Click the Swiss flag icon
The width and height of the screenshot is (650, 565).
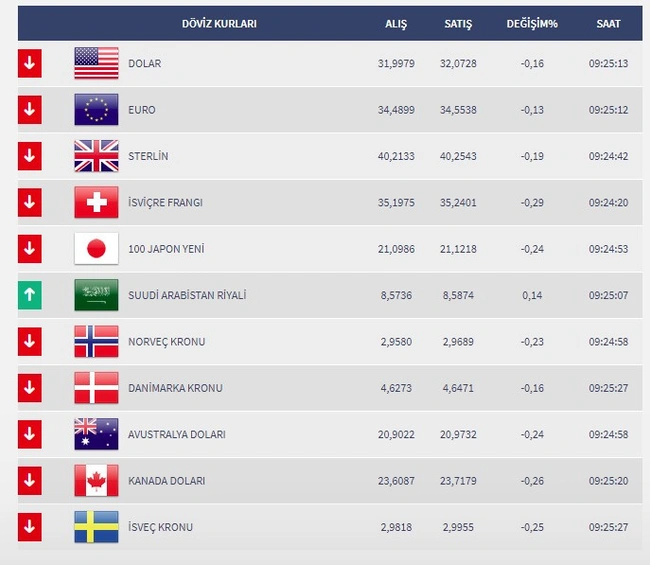pyautogui.click(x=96, y=203)
